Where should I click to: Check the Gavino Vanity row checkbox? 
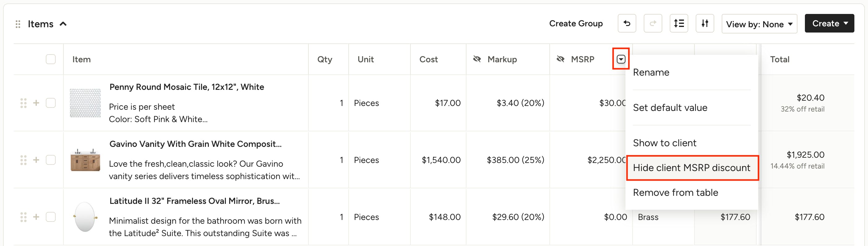tap(50, 160)
